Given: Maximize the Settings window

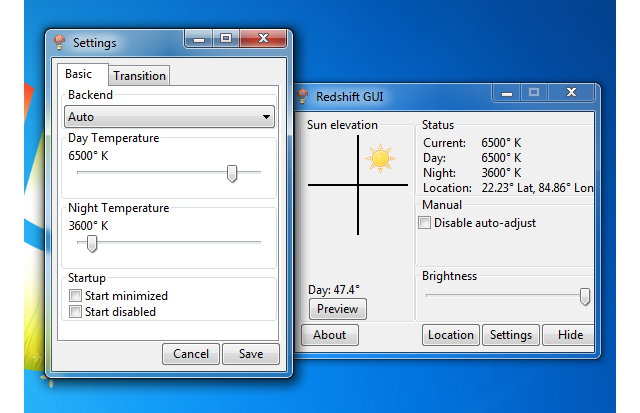Looking at the screenshot, I should [x=226, y=39].
